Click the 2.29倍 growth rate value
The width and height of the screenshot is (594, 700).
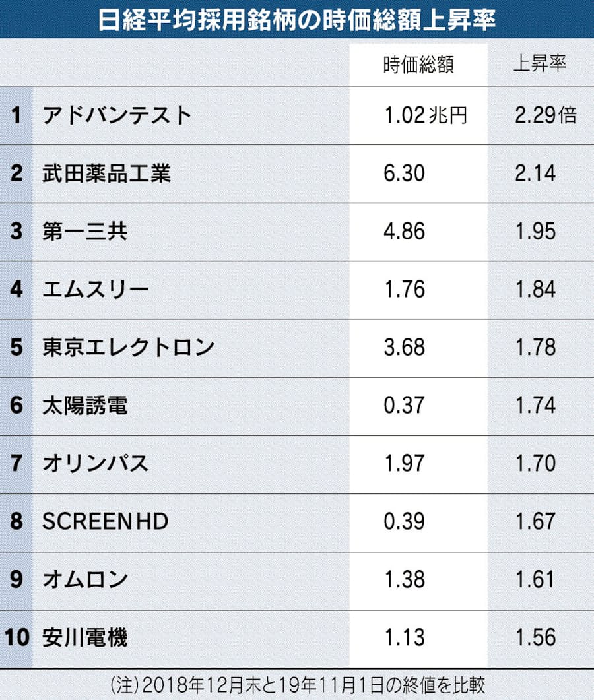click(x=546, y=115)
